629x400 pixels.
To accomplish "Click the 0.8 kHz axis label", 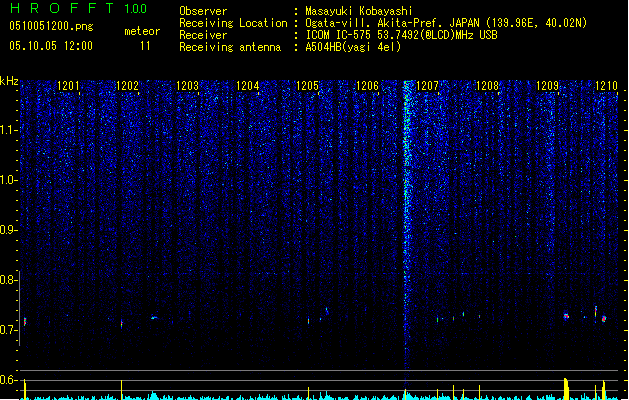I will [7, 280].
